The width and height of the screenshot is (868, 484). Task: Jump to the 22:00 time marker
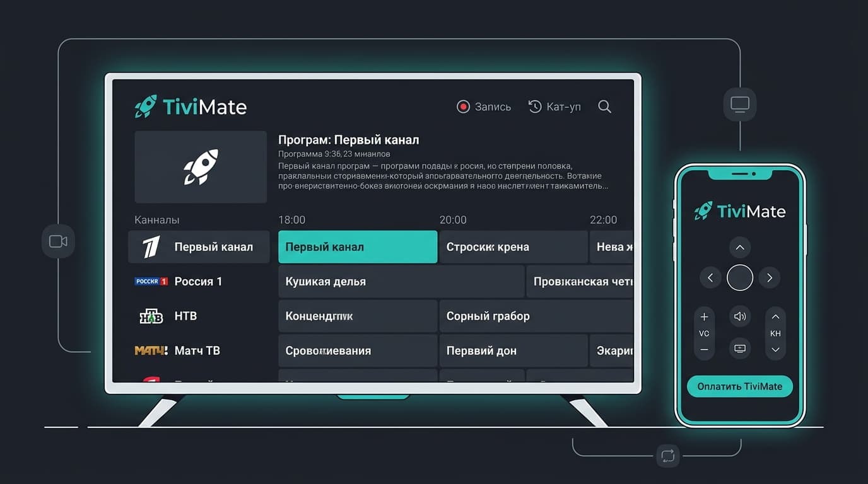click(x=603, y=220)
